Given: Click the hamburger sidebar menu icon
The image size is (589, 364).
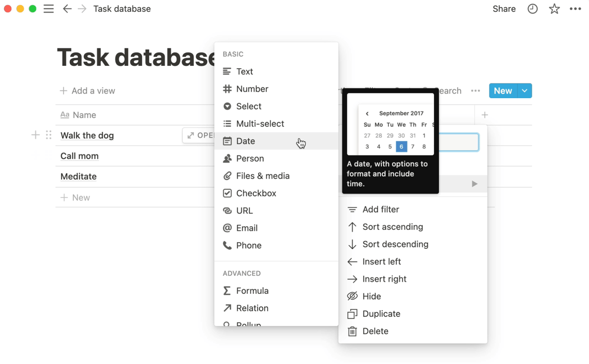Looking at the screenshot, I should coord(48,9).
